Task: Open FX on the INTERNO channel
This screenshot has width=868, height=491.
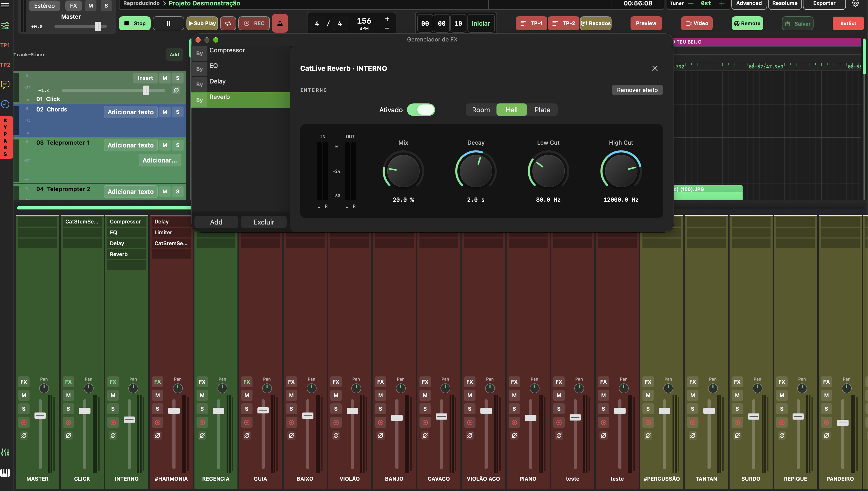Action: tap(113, 382)
